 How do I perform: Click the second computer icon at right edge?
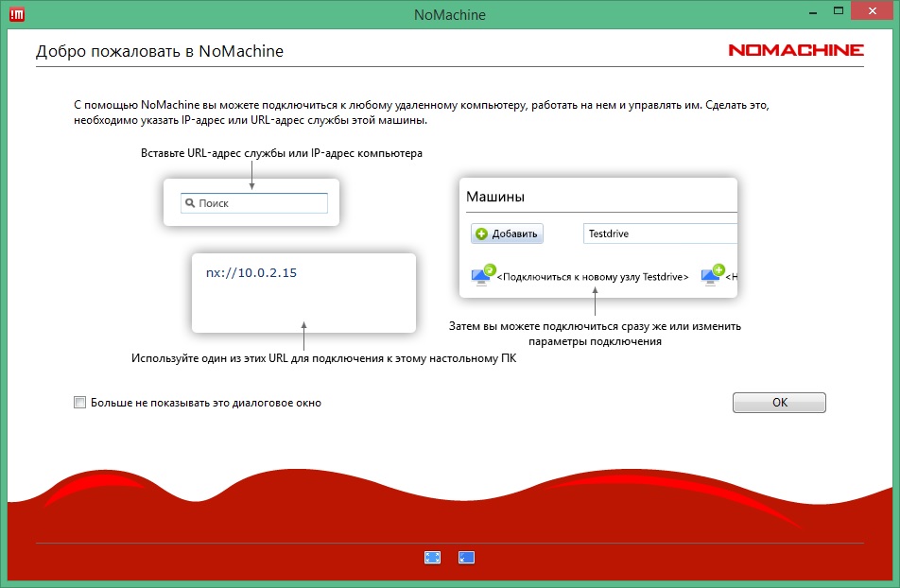(712, 275)
